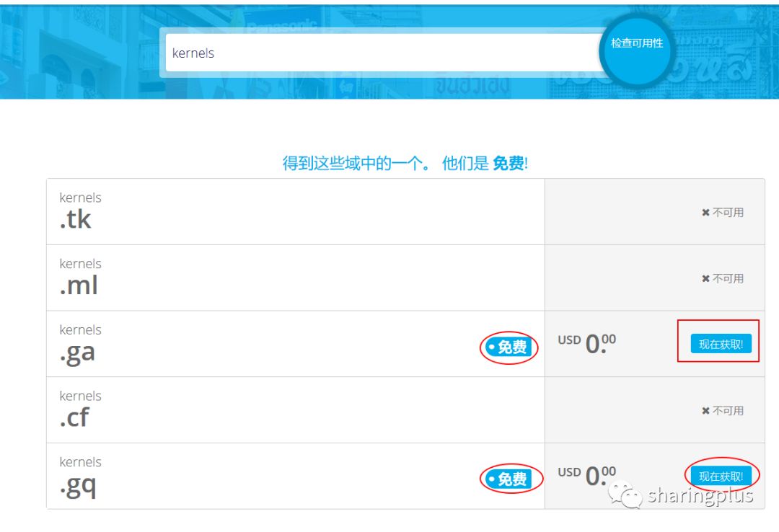
Task: Click the USD 0.00 price for .gq
Action: pyautogui.click(x=587, y=476)
